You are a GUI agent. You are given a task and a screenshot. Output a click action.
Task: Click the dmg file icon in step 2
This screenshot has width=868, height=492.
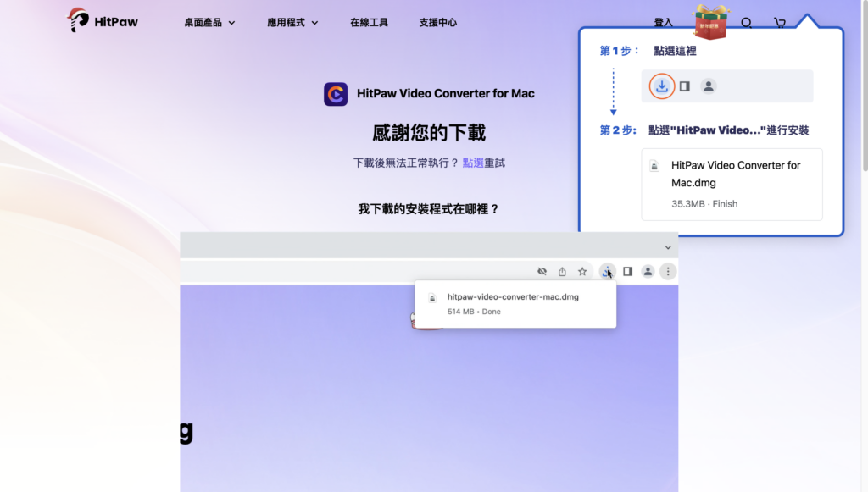pos(654,166)
